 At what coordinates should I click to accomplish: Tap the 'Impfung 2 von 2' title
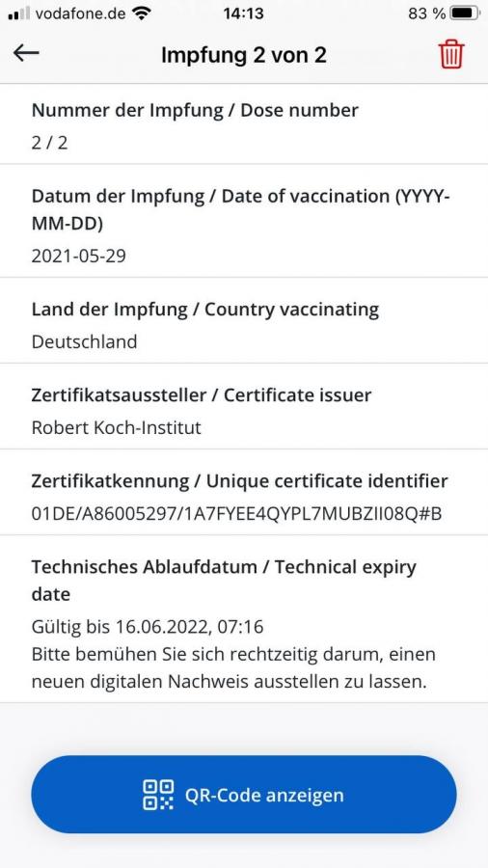pyautogui.click(x=243, y=55)
